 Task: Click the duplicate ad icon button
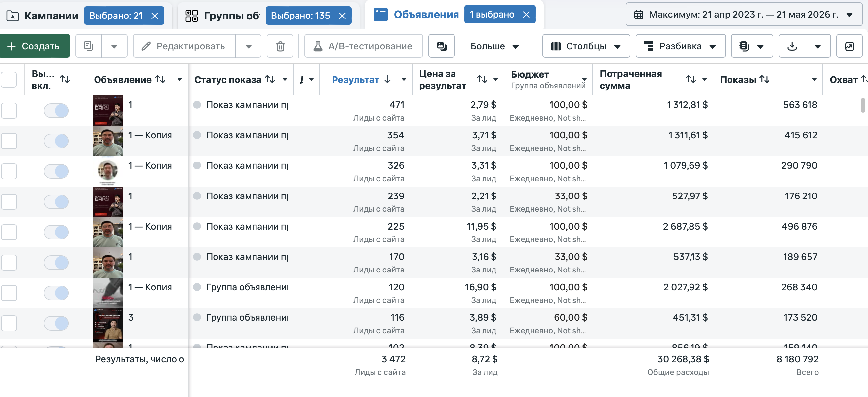pos(89,46)
